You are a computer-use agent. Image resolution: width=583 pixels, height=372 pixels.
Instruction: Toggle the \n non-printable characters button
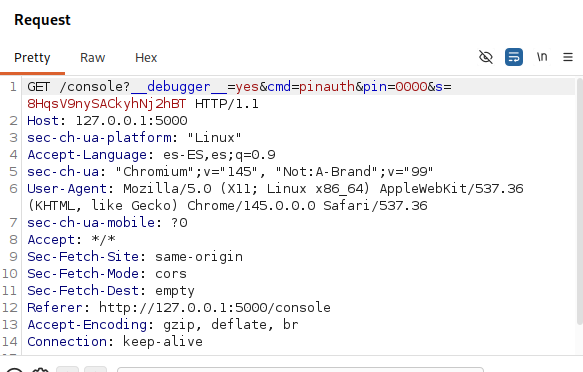pyautogui.click(x=542, y=57)
